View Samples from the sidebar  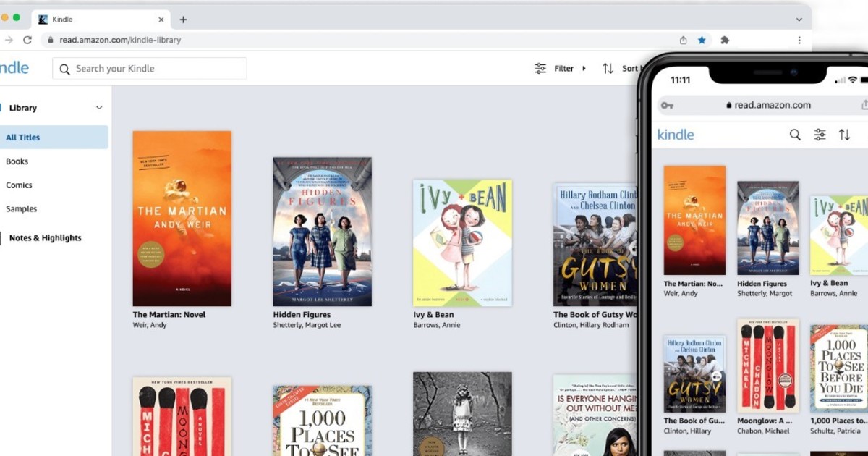[21, 208]
